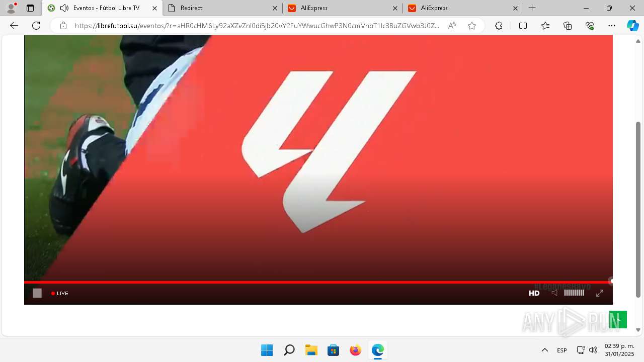644x362 pixels.
Task: Click Microsoft Edge taskbar icon
Action: 377,350
